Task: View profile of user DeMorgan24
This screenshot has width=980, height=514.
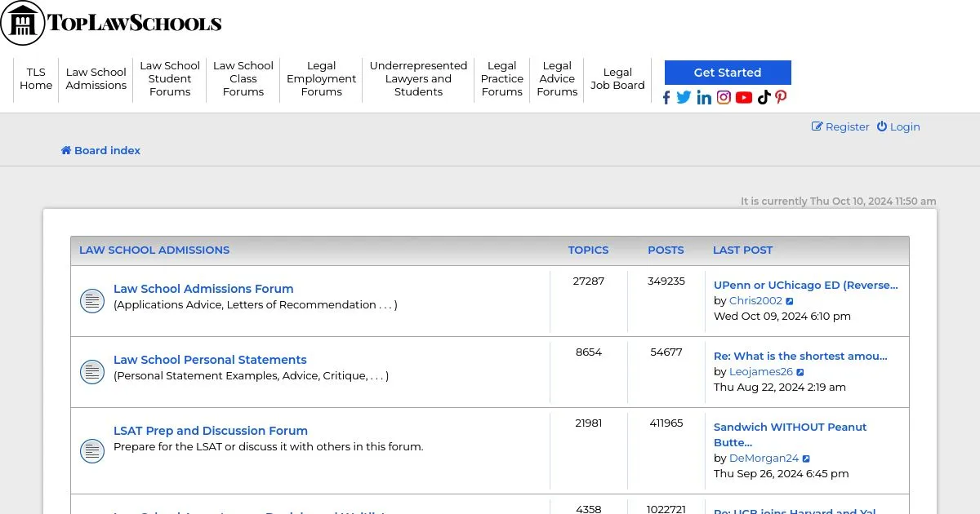Action: click(x=764, y=459)
